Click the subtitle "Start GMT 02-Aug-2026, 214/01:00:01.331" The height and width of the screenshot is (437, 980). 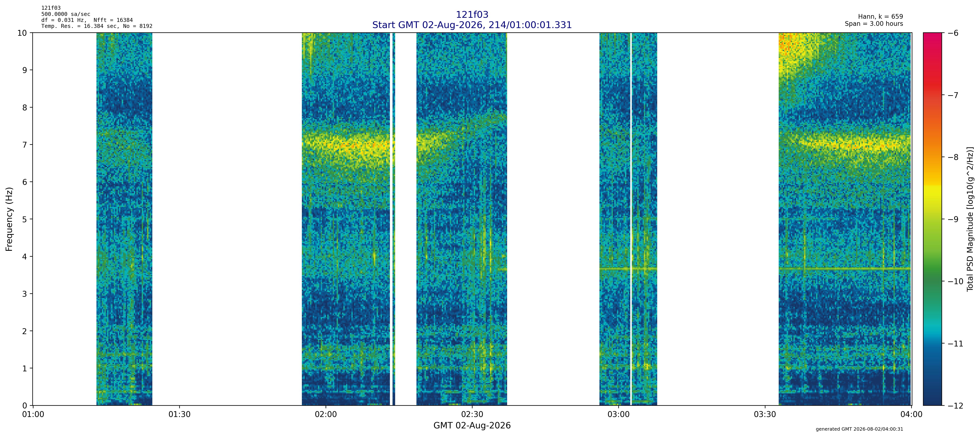[472, 25]
